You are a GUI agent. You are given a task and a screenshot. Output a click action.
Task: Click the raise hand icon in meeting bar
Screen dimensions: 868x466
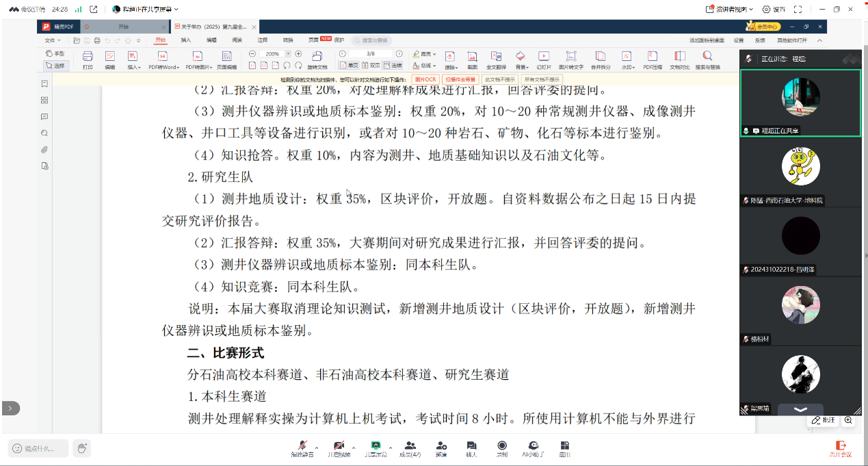(82, 448)
